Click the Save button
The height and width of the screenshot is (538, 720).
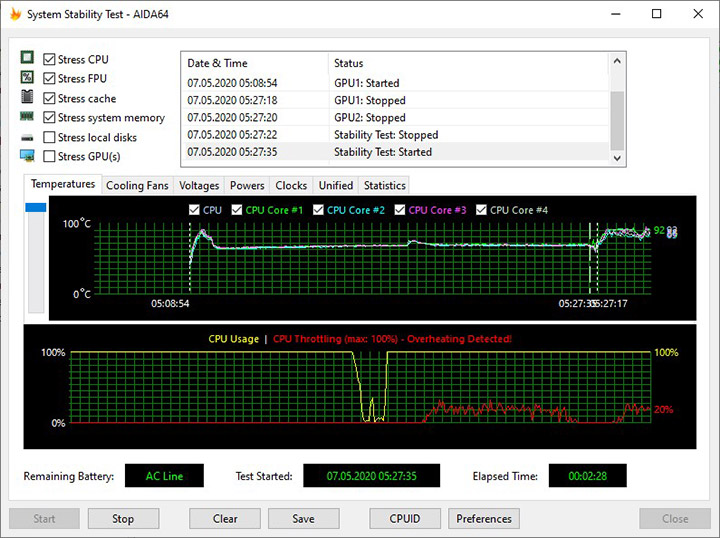coord(304,519)
